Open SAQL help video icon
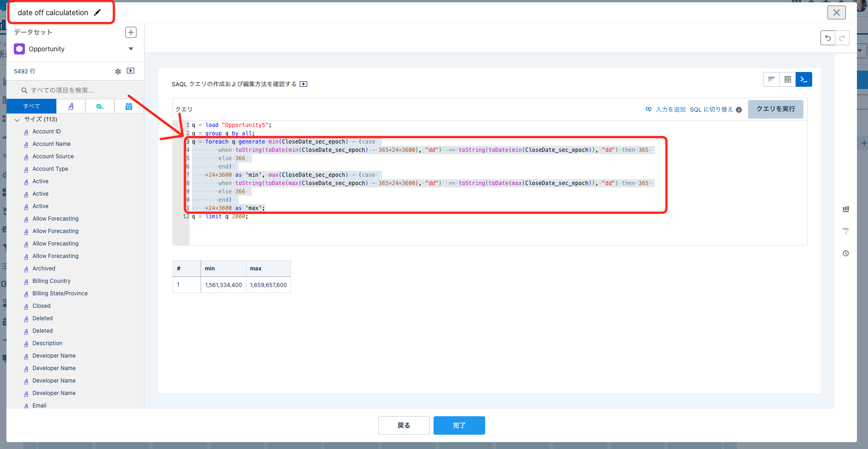 [303, 84]
